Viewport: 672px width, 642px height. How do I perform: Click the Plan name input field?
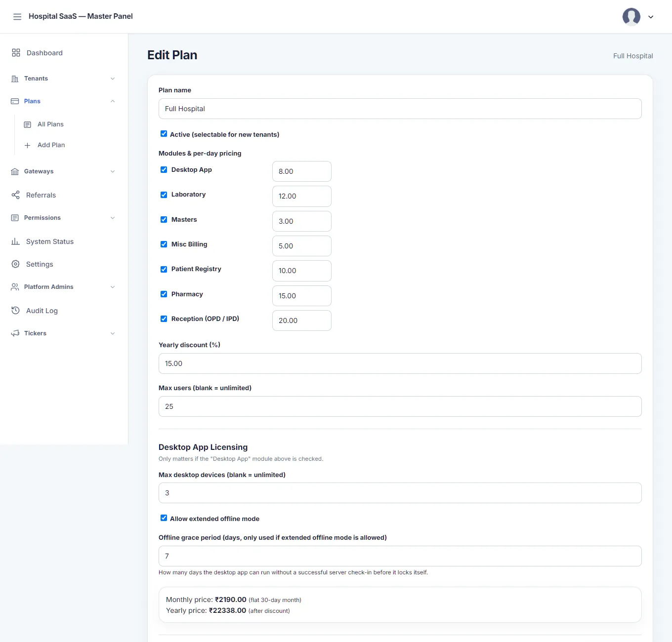point(400,109)
